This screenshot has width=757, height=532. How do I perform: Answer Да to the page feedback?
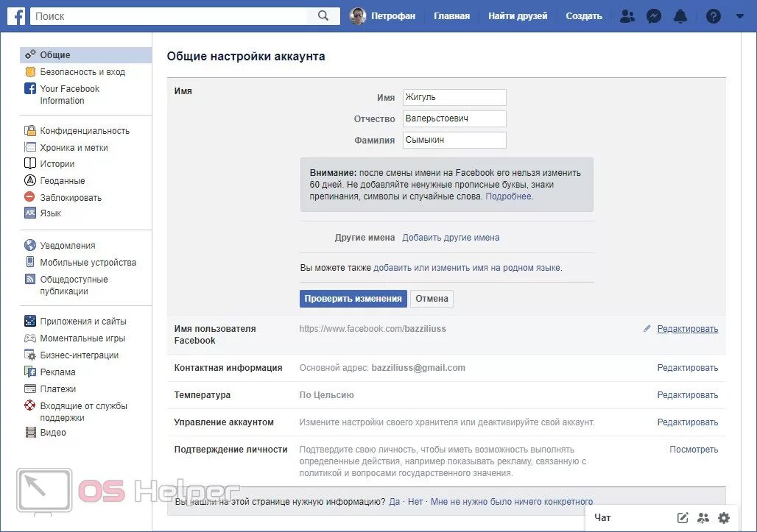395,502
